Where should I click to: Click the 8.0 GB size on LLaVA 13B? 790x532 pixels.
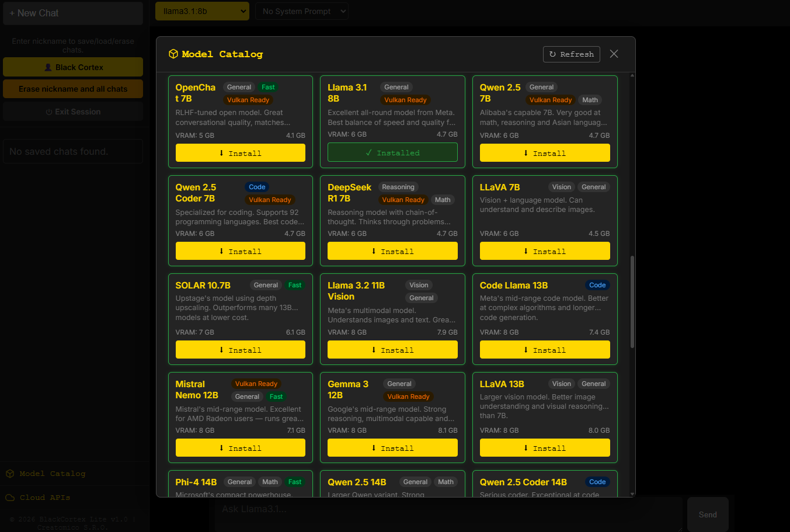599,430
